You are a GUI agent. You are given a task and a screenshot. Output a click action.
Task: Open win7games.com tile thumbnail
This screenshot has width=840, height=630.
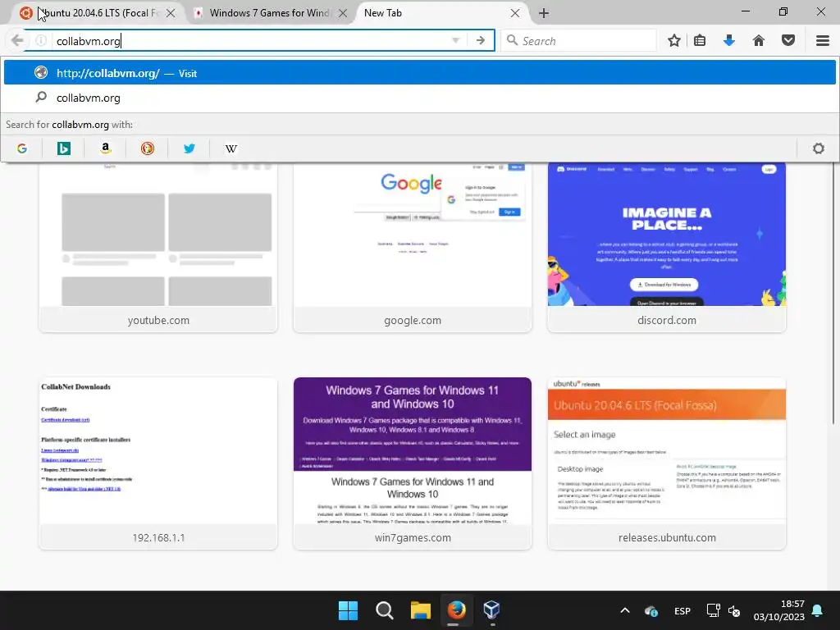(413, 463)
